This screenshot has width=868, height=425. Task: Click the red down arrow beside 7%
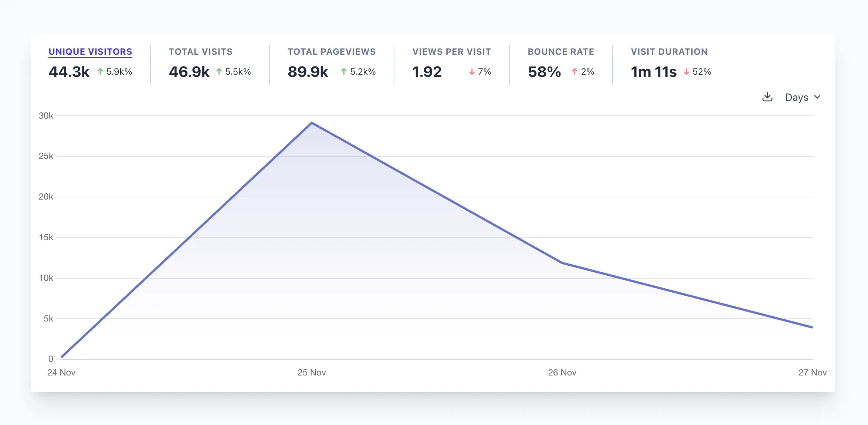[472, 72]
